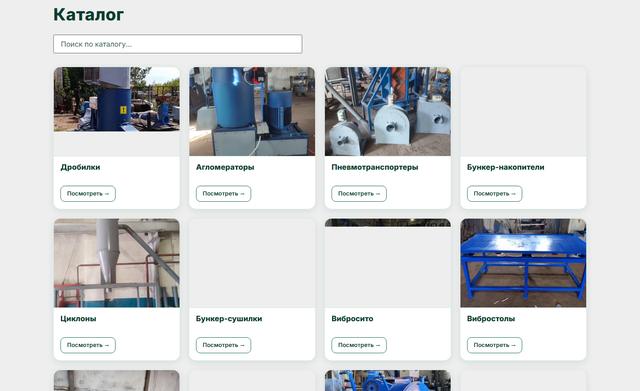Click the Посмотреть button under Бункер-накопители
This screenshot has width=640, height=391.
494,194
